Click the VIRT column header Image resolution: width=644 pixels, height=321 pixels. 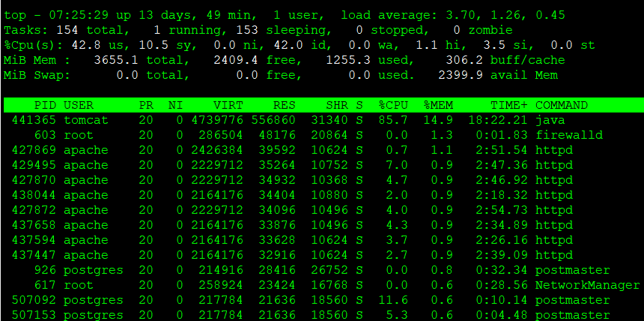coord(228,105)
